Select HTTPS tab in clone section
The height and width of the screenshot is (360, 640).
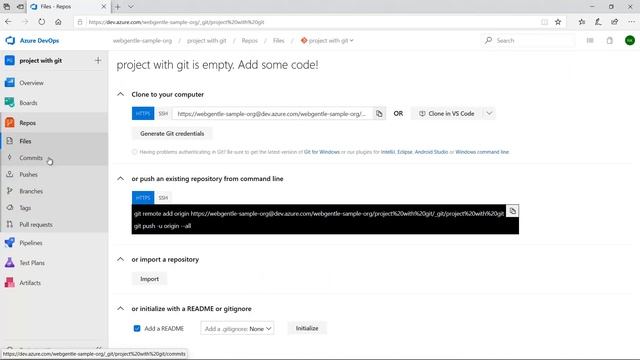(x=143, y=113)
